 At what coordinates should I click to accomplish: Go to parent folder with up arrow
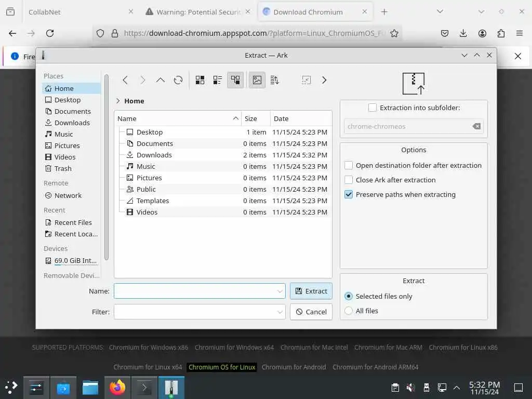point(161,80)
